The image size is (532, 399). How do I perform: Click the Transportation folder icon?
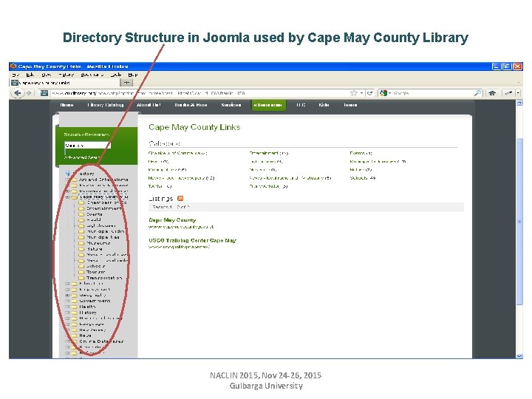pyautogui.click(x=81, y=278)
